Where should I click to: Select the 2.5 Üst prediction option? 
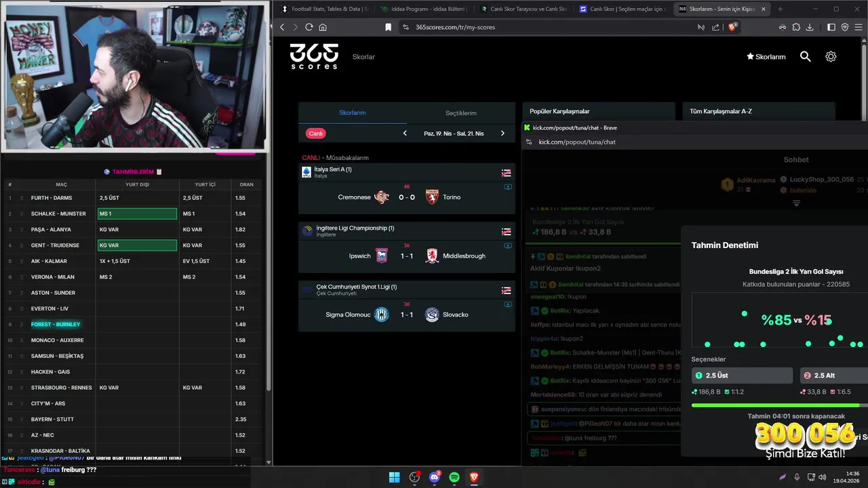click(742, 375)
